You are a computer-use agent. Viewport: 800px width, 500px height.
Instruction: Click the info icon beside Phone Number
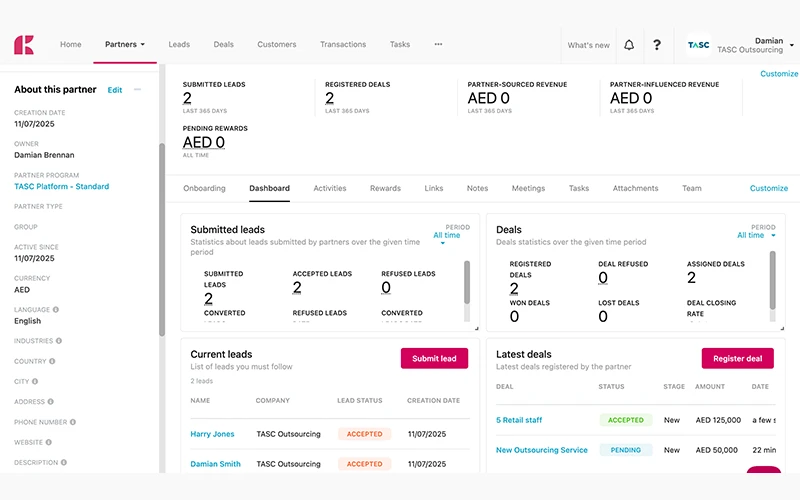73,422
